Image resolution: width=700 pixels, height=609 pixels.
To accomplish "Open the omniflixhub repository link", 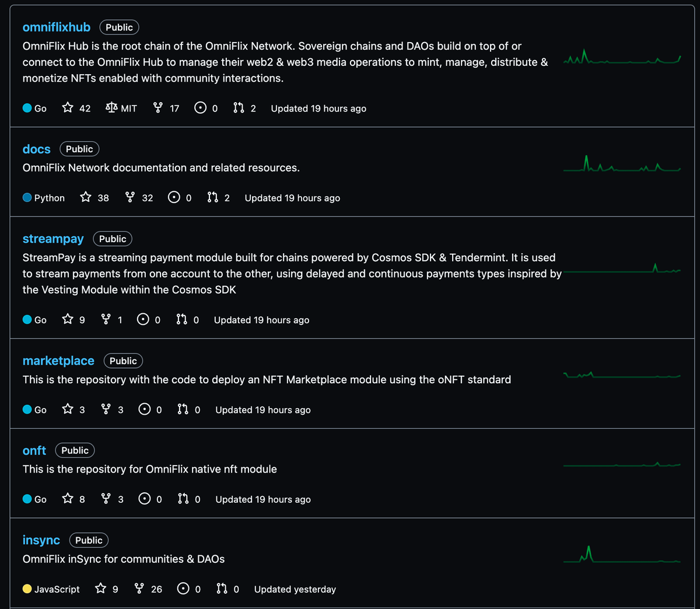I will 57,27.
